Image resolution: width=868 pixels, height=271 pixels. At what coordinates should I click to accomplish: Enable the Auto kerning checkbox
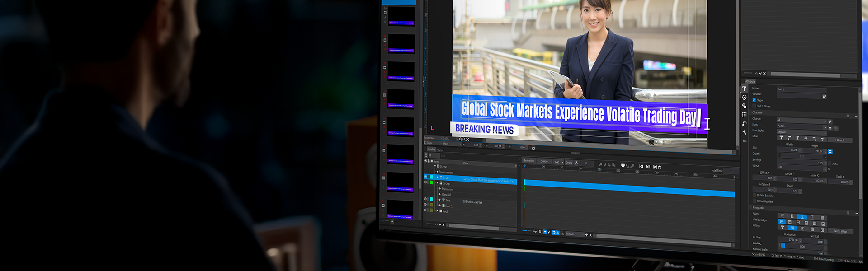point(830,164)
